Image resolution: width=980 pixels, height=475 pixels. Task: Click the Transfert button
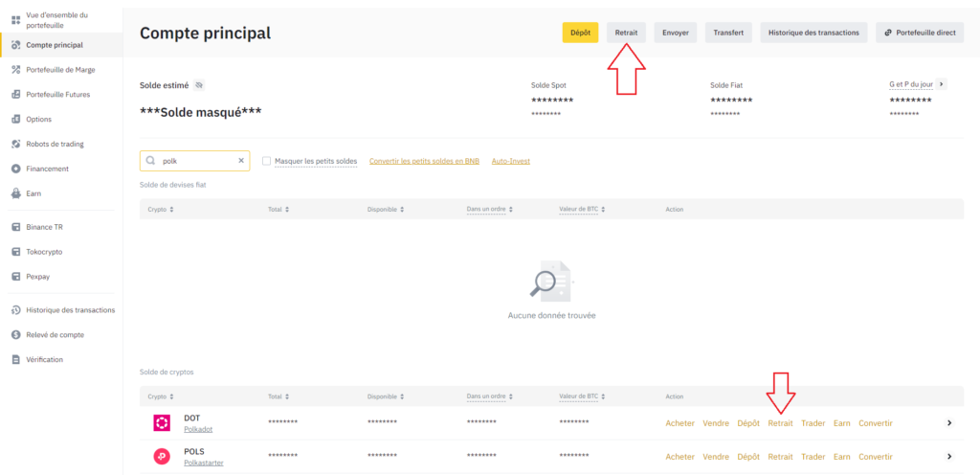click(728, 33)
